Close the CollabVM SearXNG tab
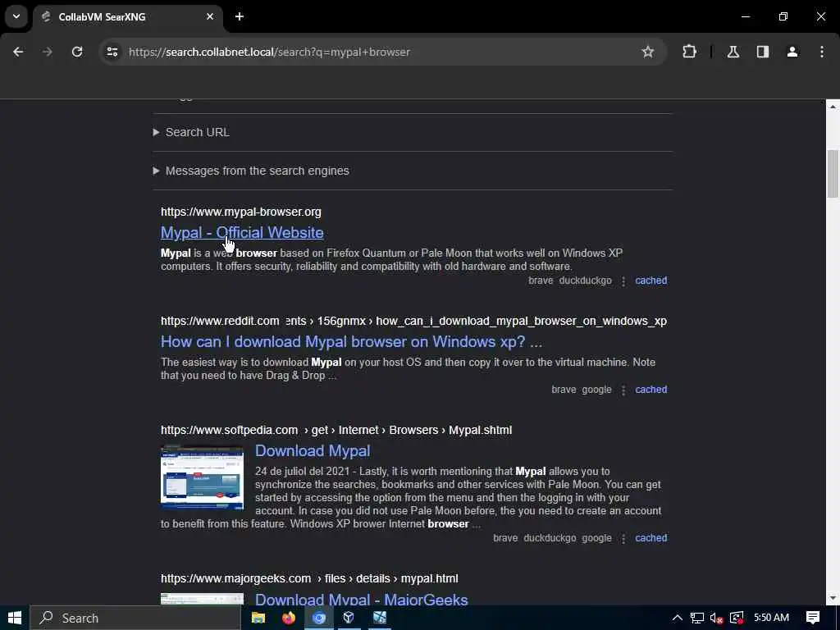 [x=210, y=16]
